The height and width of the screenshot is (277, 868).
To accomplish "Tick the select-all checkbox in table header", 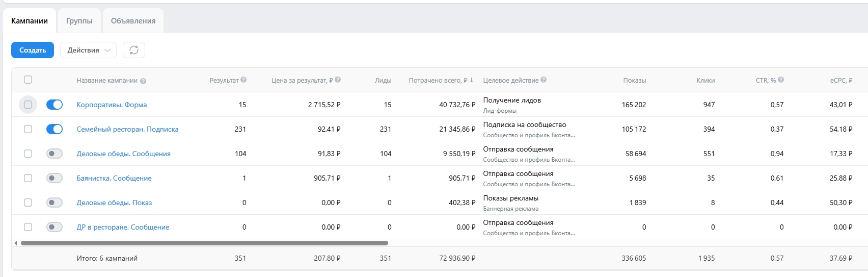I will tap(28, 80).
